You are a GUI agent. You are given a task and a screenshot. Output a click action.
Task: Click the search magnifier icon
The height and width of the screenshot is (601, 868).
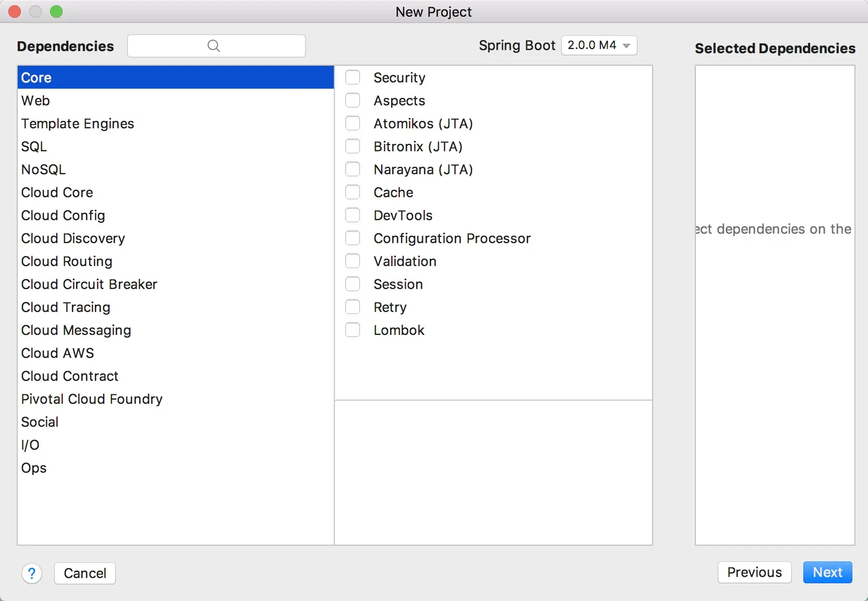[x=214, y=46]
